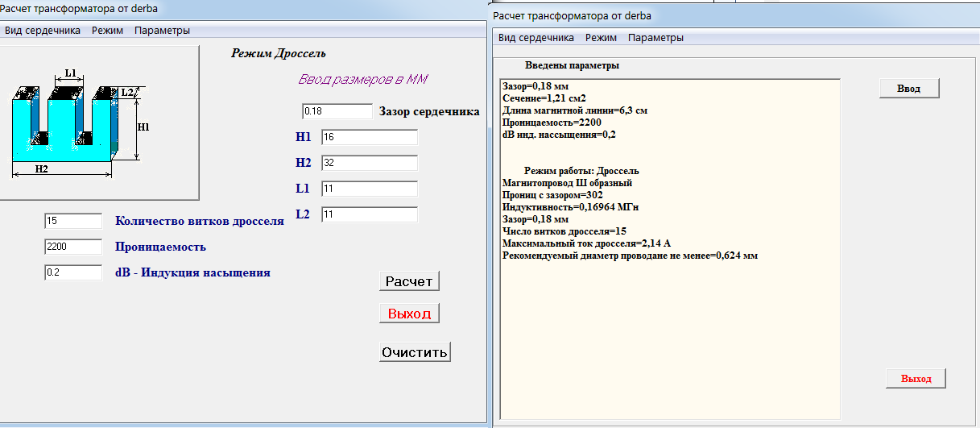The image size is (980, 428).
Task: Open 'Режим' menu in the left window
Action: pyautogui.click(x=107, y=31)
